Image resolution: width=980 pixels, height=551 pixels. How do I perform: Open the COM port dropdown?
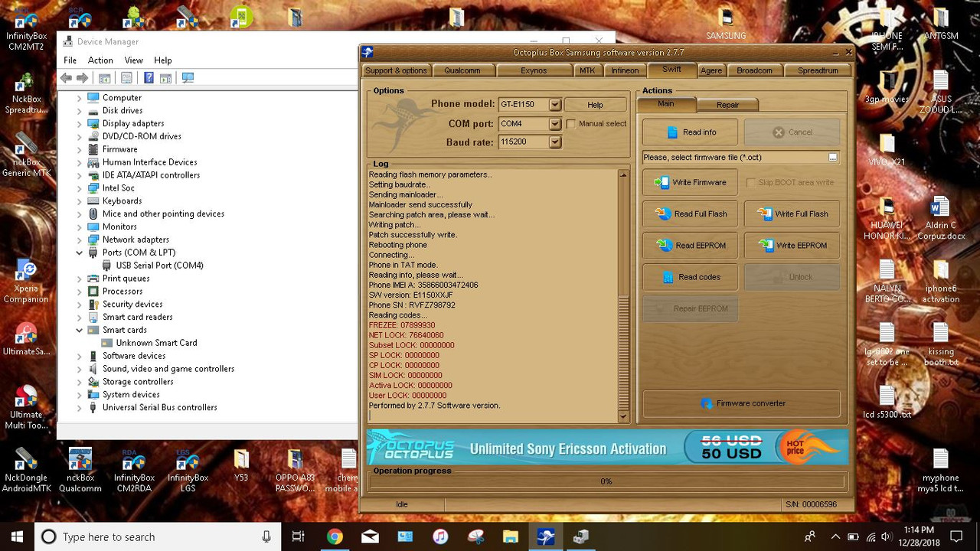pyautogui.click(x=555, y=123)
